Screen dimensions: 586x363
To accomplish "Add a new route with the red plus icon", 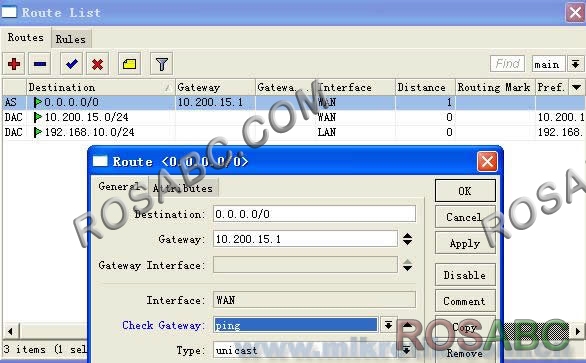I will tap(14, 64).
